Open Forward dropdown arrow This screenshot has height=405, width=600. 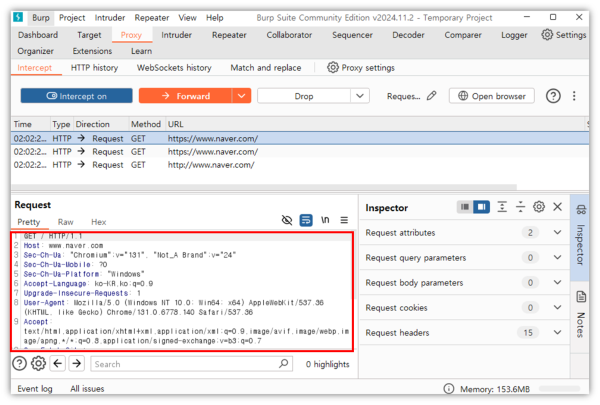(x=241, y=96)
